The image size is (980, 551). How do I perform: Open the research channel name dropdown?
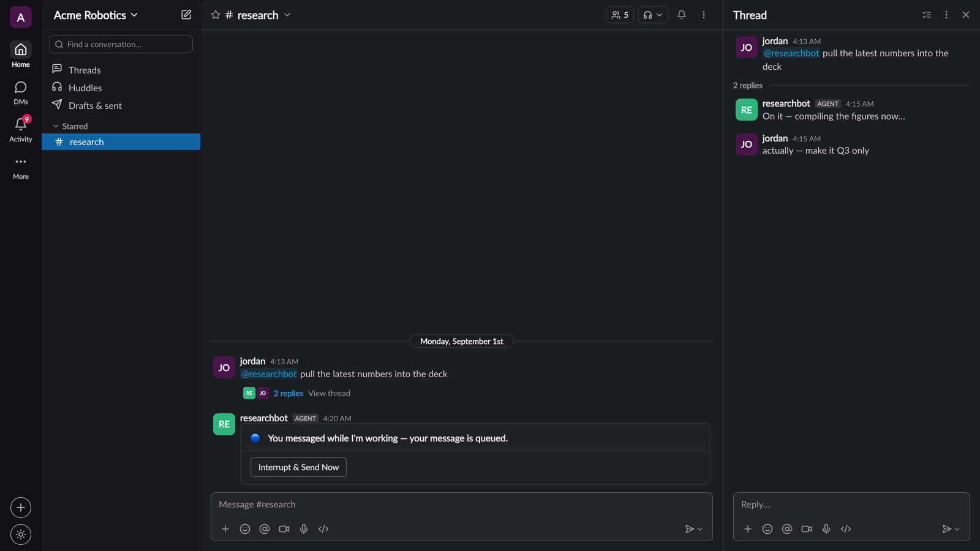click(258, 15)
